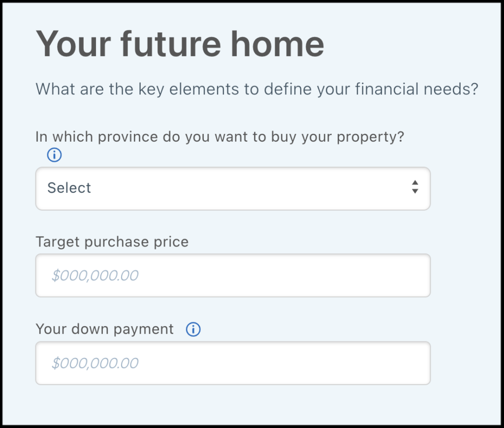Click the Your future home heading
Viewport: 504px width, 428px height.
point(180,44)
